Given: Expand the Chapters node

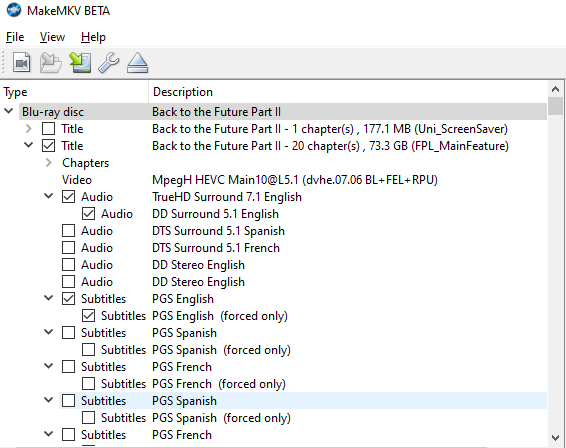Looking at the screenshot, I should pyautogui.click(x=48, y=162).
